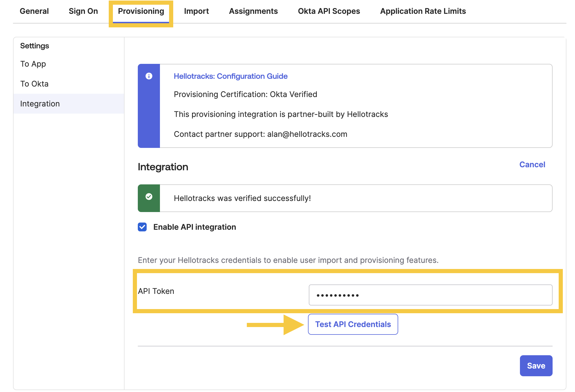Click the 'Enter your Hellotracks credentials' instruction text
The height and width of the screenshot is (392, 575).
click(x=288, y=260)
